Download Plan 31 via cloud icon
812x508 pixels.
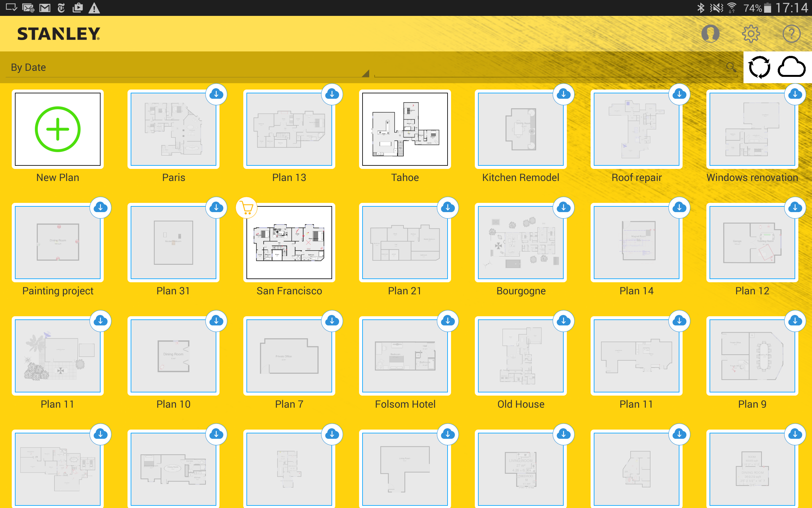click(216, 207)
